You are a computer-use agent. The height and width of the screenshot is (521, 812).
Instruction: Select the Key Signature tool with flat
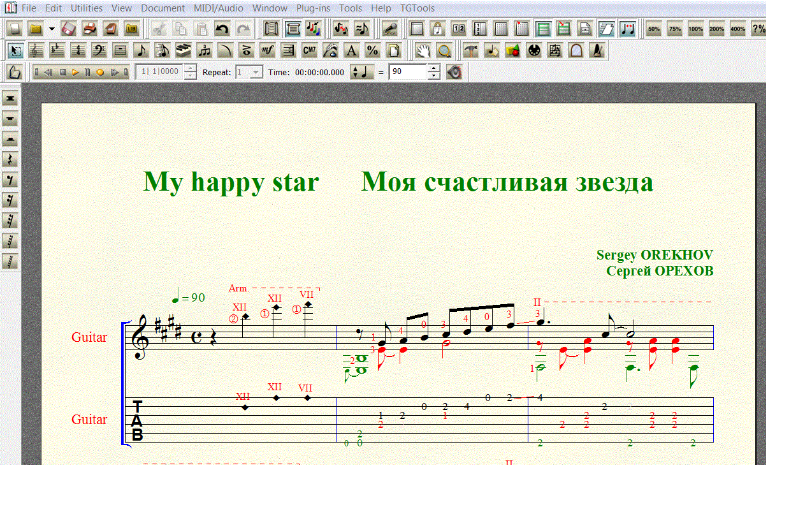click(x=58, y=50)
